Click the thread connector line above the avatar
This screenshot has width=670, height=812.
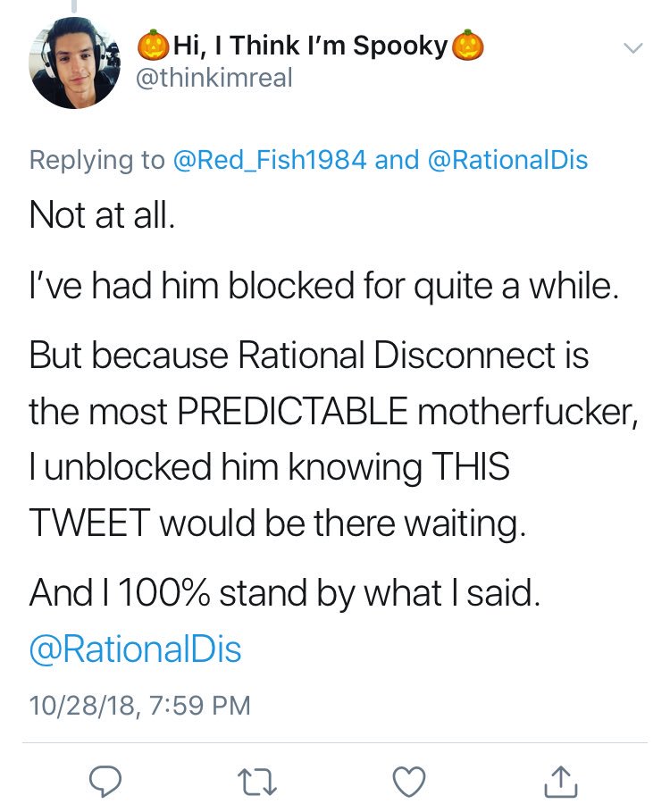pyautogui.click(x=72, y=7)
